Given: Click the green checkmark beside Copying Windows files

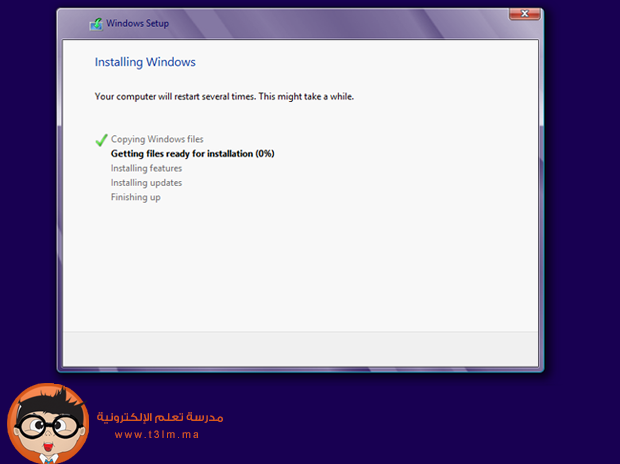Looking at the screenshot, I should 100,140.
